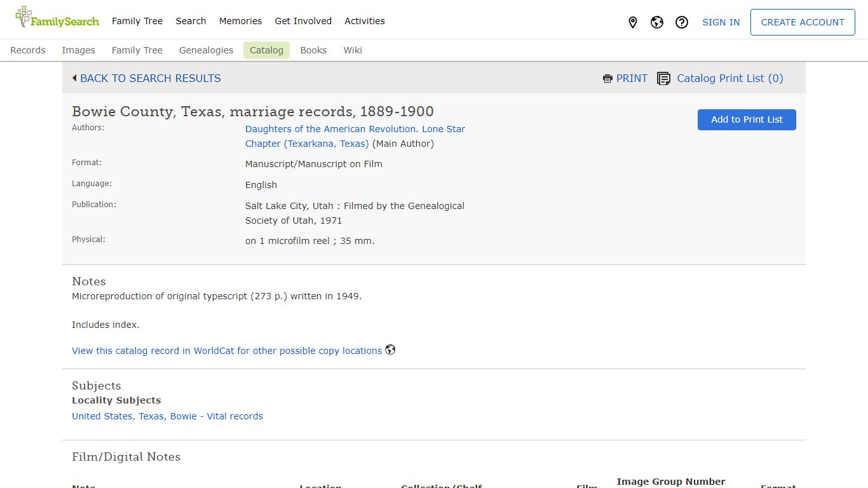
Task: Click the 'Includes index.' note
Action: (105, 325)
